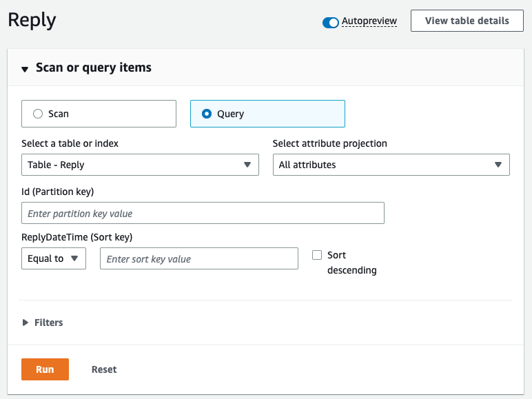Click the Select a table or index label
Screen dimensions: 532x399
(x=70, y=143)
